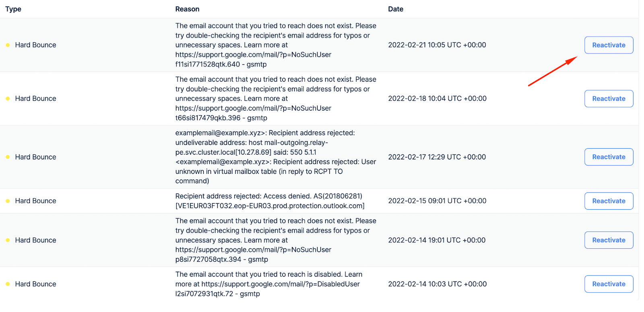
Task: Reactivate the 2022-02-15 09:01 bounce entry
Action: pyautogui.click(x=609, y=201)
